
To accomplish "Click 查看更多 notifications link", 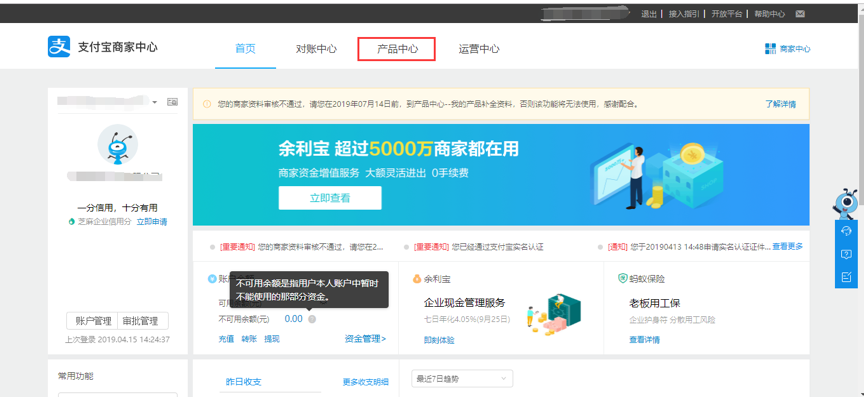I will coord(787,246).
